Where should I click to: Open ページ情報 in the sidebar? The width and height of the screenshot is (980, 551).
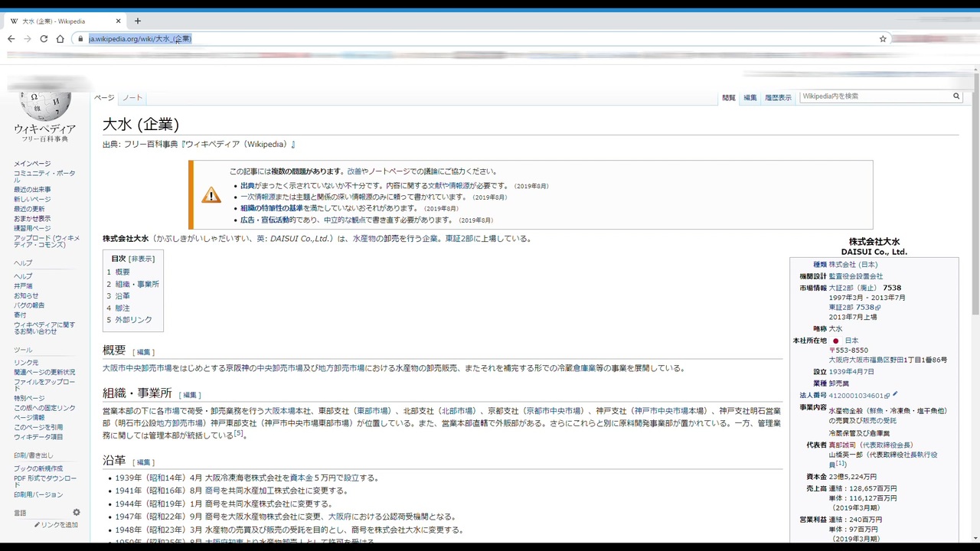(x=29, y=418)
